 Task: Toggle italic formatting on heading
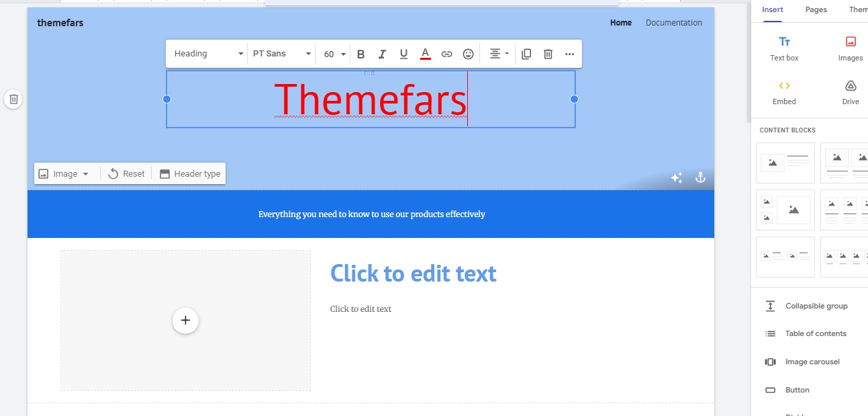point(382,54)
